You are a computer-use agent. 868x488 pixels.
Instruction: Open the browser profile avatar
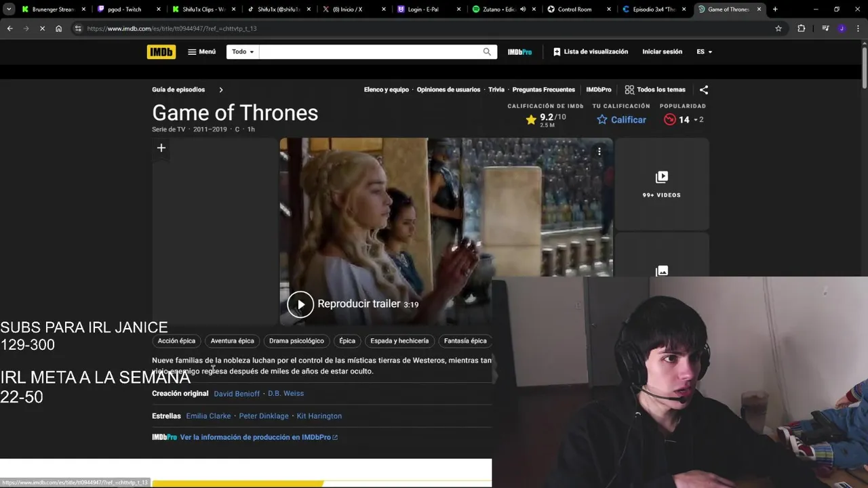[842, 28]
